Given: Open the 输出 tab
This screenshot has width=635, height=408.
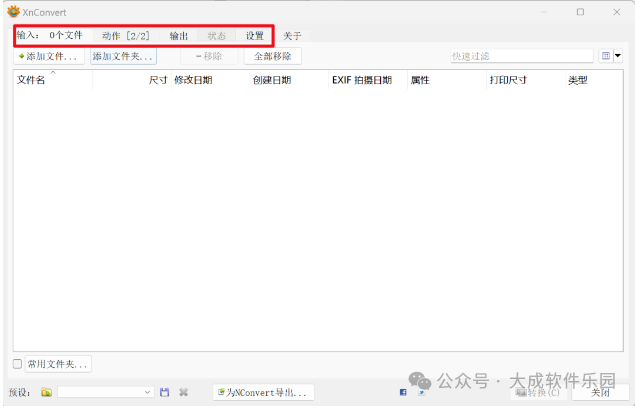Looking at the screenshot, I should (x=178, y=36).
